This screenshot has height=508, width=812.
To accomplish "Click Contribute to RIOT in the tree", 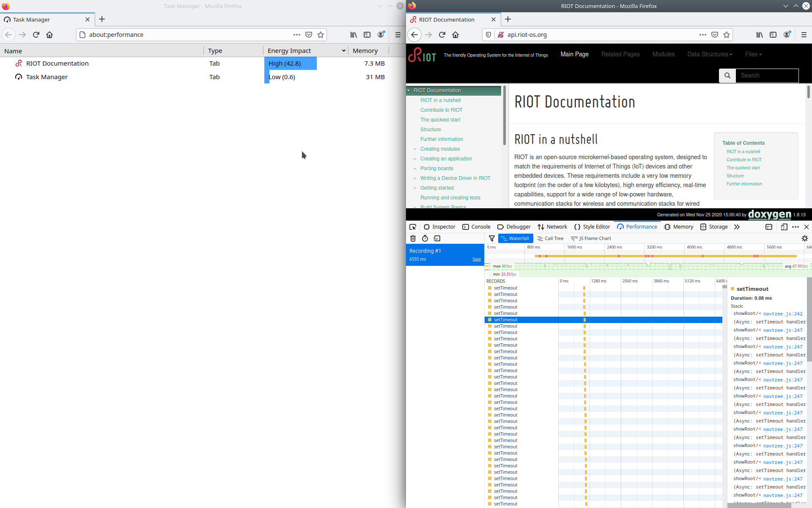I will pyautogui.click(x=441, y=110).
